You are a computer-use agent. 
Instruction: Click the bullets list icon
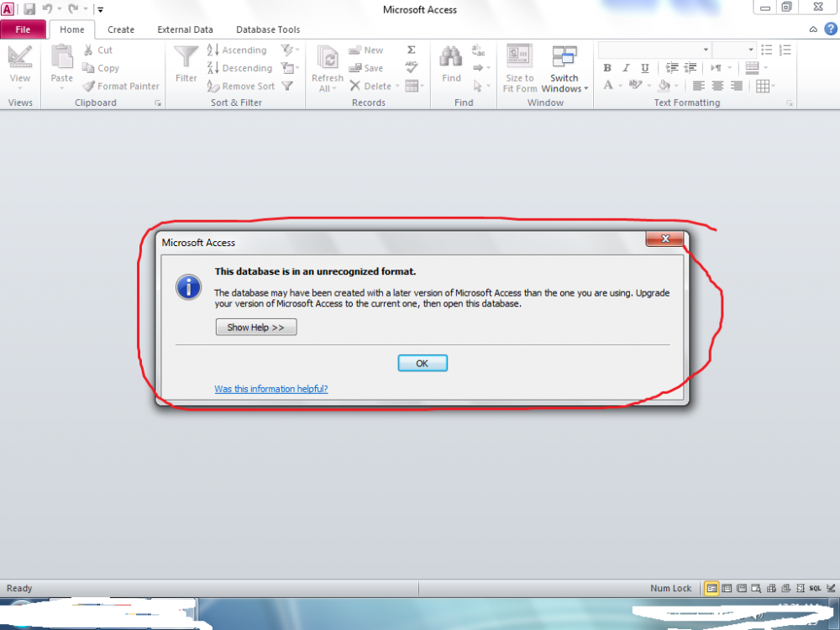tap(767, 50)
